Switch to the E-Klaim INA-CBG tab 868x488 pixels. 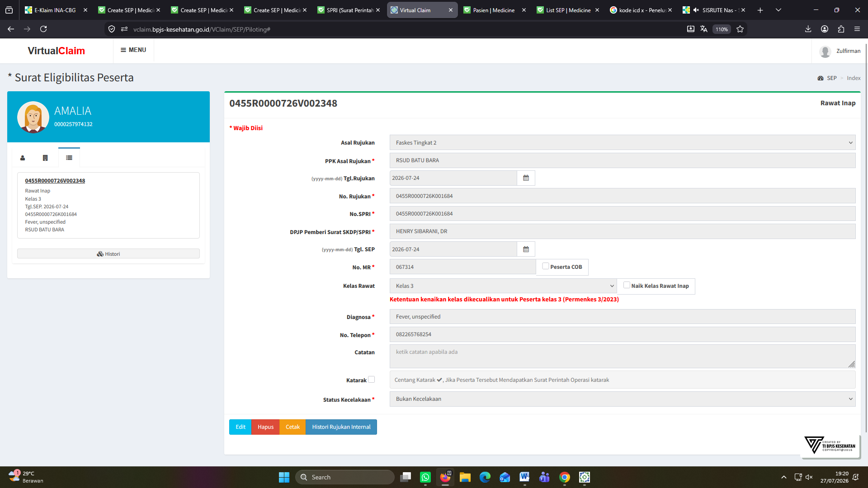pos(56,10)
